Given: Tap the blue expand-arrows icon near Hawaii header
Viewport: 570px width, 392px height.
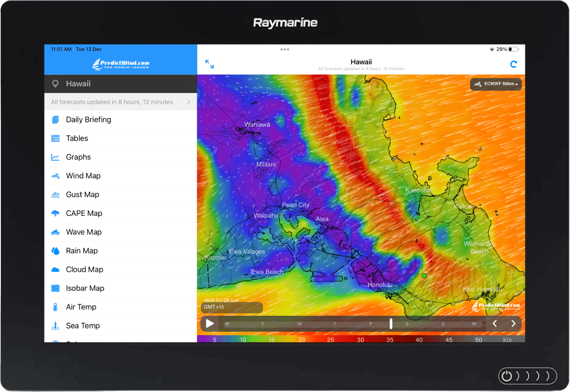Looking at the screenshot, I should 210,64.
